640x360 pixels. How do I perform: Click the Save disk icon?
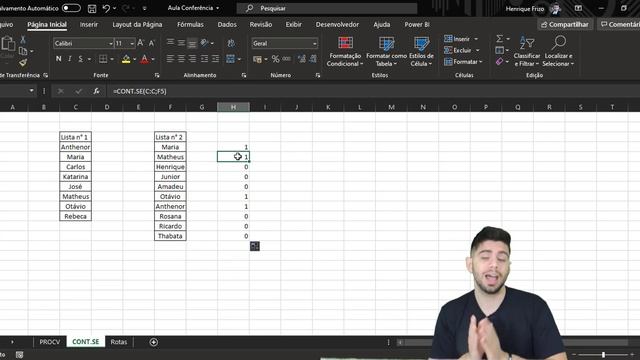pos(92,8)
